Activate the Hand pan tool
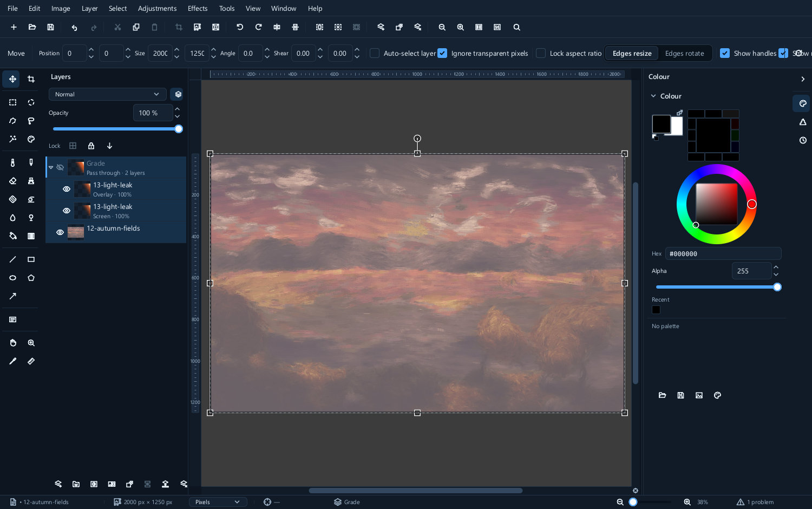The width and height of the screenshot is (812, 509). [x=12, y=343]
